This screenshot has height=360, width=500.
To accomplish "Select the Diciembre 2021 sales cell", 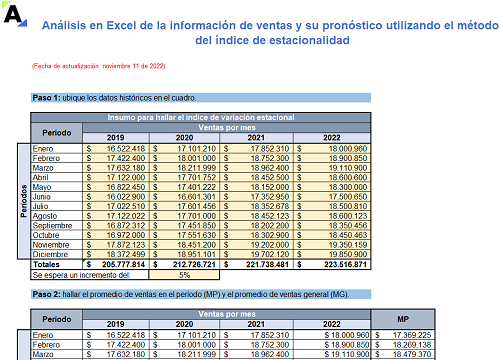I will (256, 254).
